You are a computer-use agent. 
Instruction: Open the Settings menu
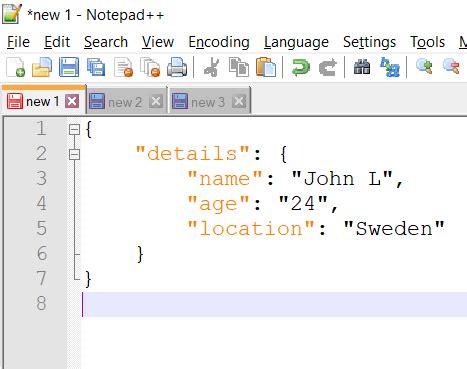coord(370,42)
